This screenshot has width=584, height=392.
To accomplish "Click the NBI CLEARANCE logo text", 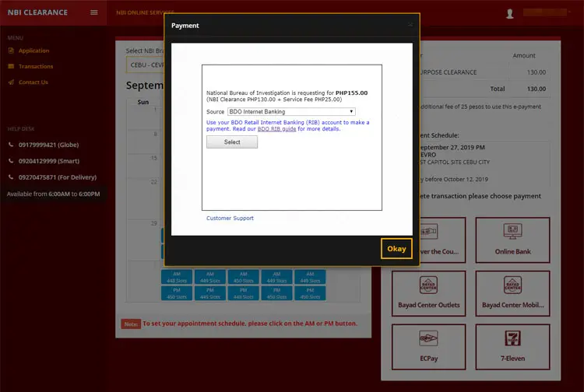I will (x=37, y=12).
